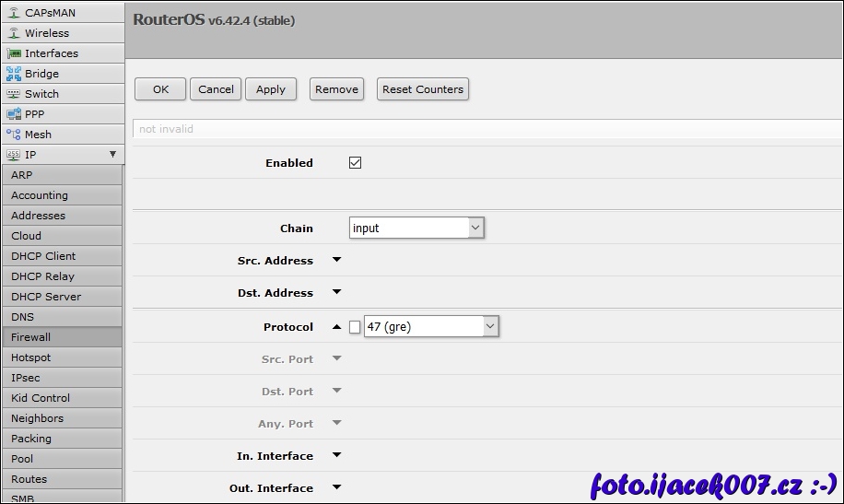Open the Chain input dropdown
Image resolution: width=844 pixels, height=504 pixels.
point(416,228)
